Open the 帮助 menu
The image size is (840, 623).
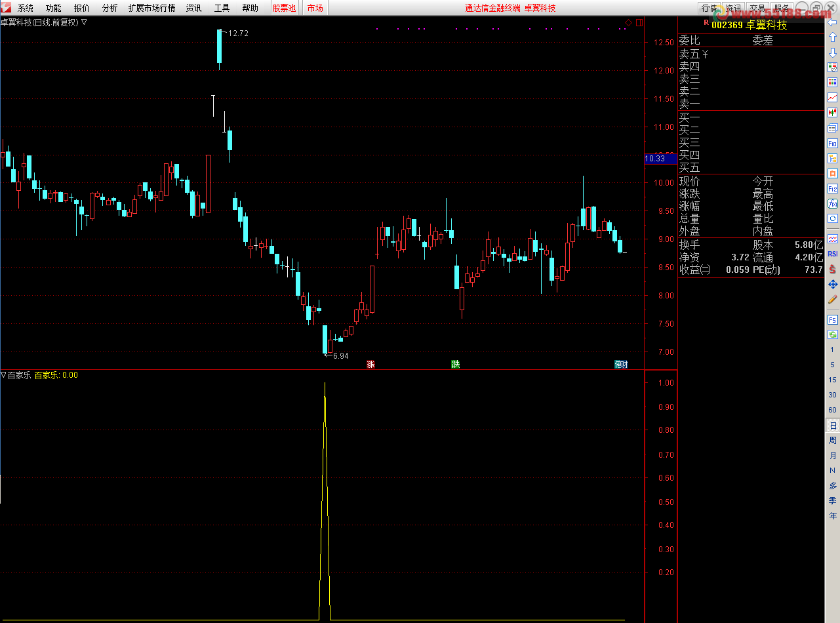coord(250,8)
